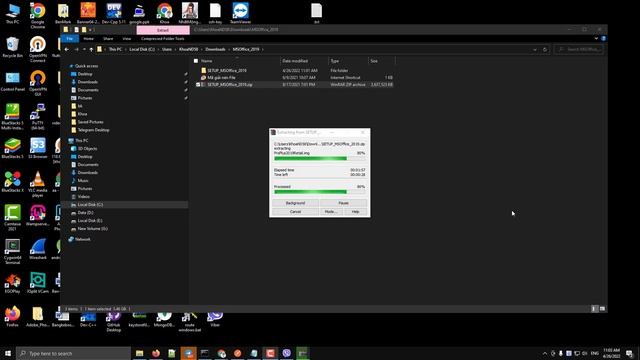640x360 pixels.
Task: Click the Windows Start button
Action: pyautogui.click(x=8, y=353)
